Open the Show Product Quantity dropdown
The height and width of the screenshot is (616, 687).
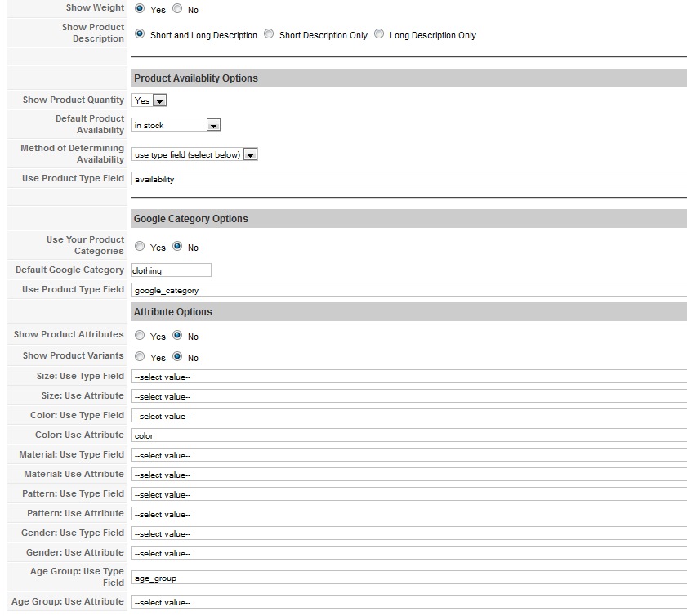click(x=149, y=100)
